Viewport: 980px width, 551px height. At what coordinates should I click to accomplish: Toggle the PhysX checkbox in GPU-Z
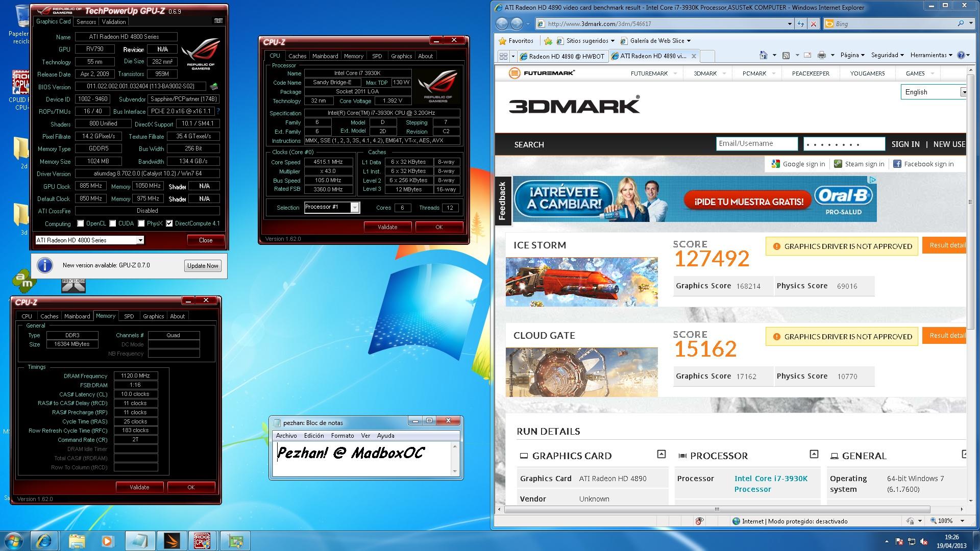coord(141,223)
